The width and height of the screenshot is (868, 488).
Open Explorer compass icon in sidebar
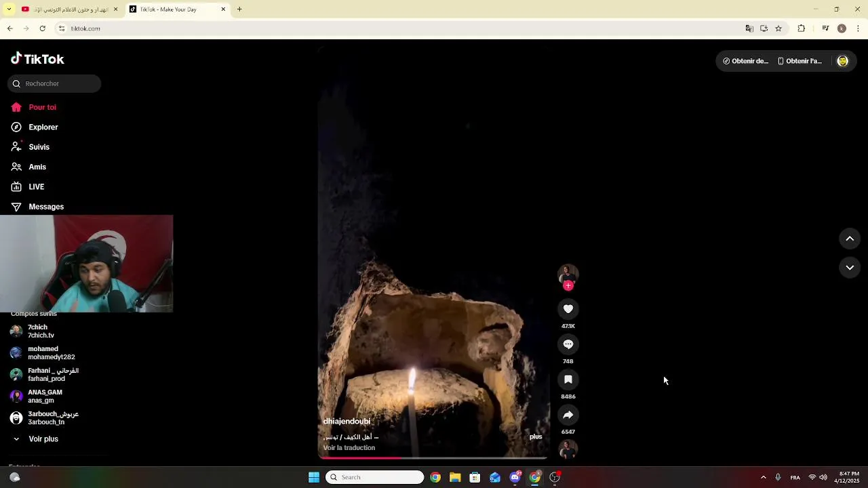pos(16,127)
